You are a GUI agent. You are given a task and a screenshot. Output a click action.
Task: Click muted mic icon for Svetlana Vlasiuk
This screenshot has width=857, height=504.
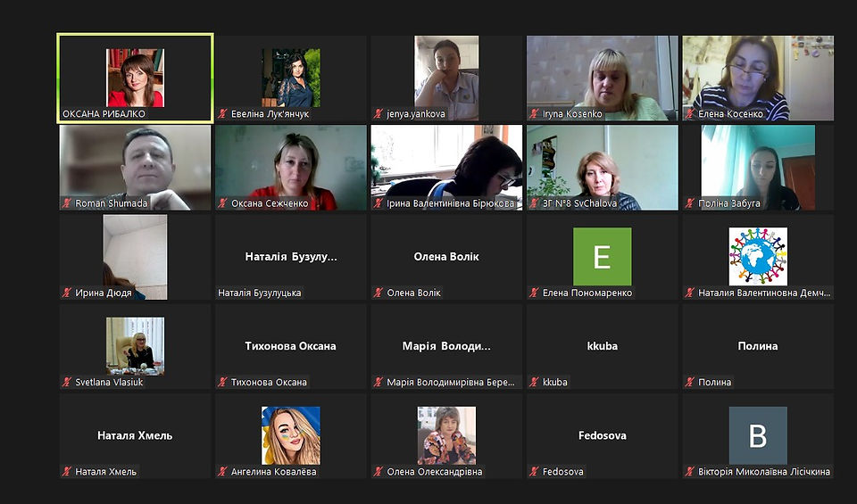point(67,382)
